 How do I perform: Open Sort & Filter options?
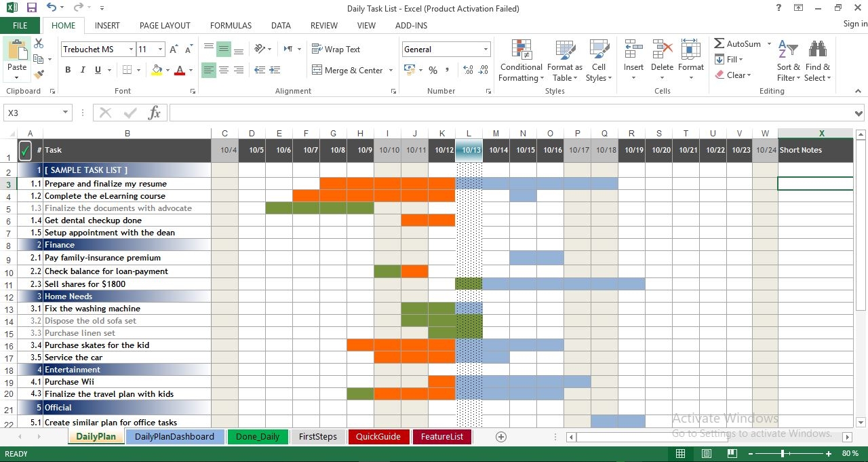[787, 61]
